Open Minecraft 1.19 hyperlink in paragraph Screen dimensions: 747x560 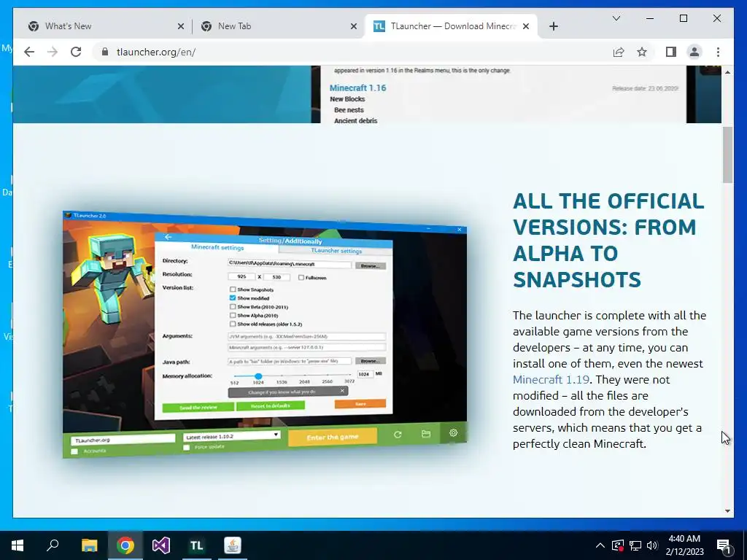click(551, 379)
